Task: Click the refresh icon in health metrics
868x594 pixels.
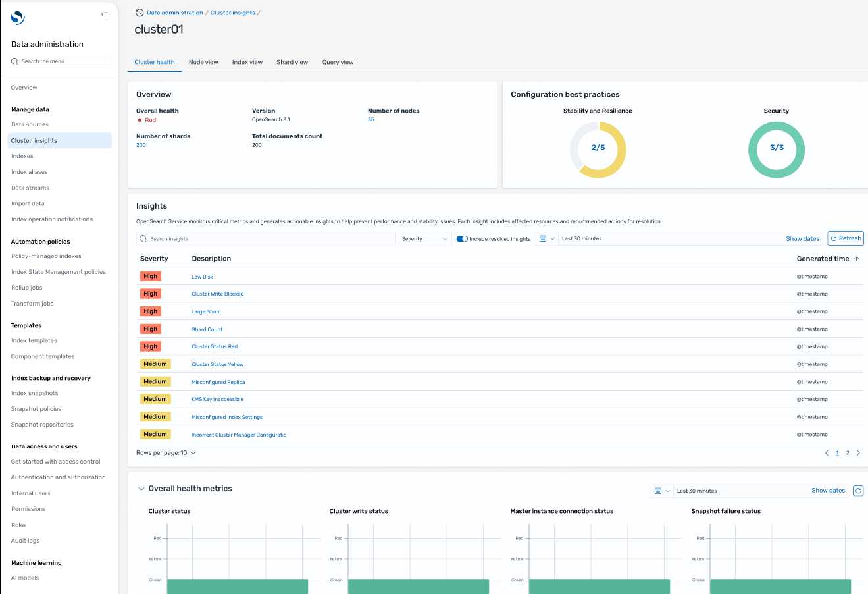Action: 857,491
